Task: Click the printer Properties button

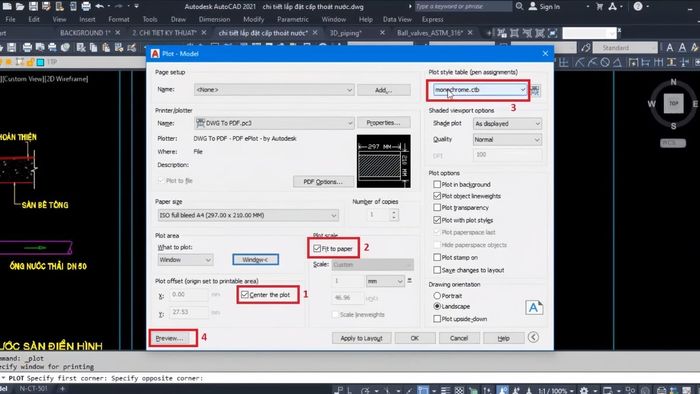Action: coord(383,123)
